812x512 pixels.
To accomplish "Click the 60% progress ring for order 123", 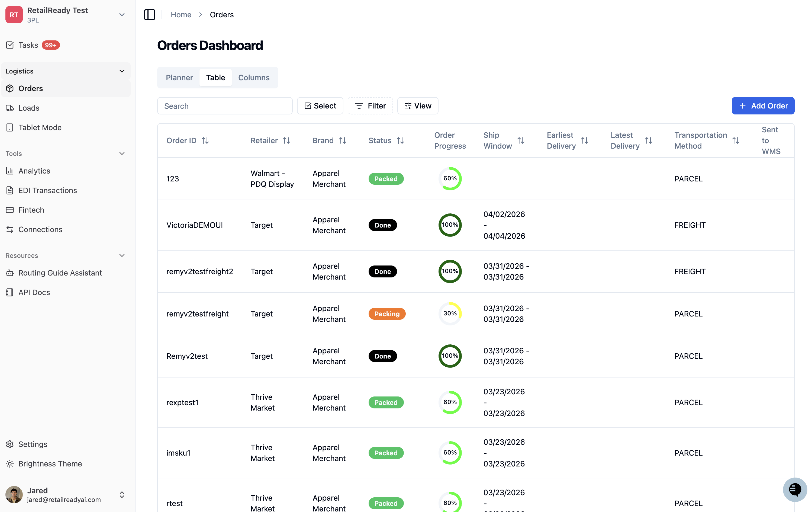I will click(450, 178).
